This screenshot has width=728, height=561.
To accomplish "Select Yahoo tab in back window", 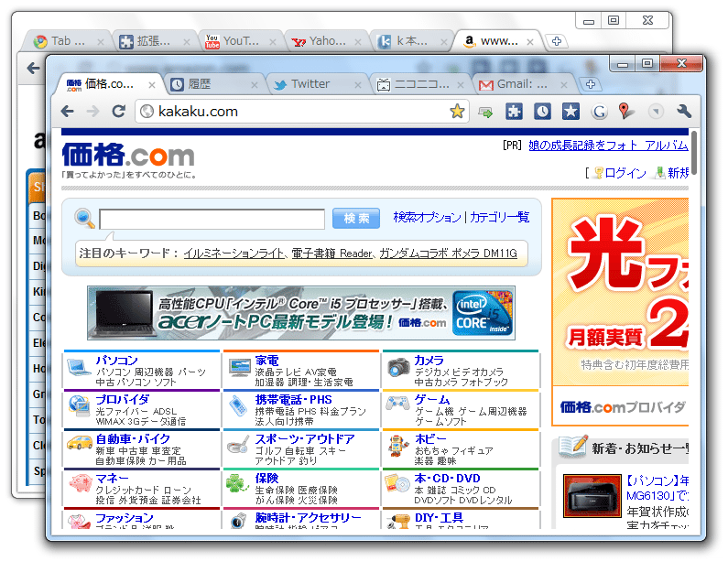I will [x=325, y=41].
